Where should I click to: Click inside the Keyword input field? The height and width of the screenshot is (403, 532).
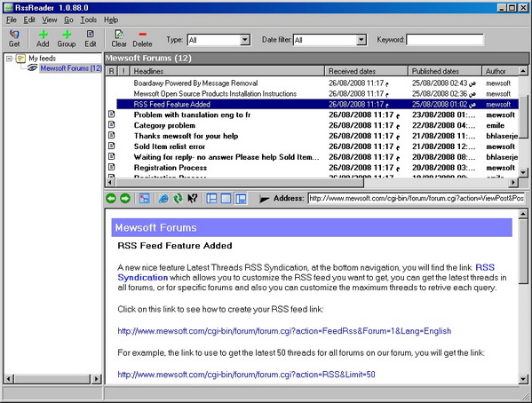point(445,40)
